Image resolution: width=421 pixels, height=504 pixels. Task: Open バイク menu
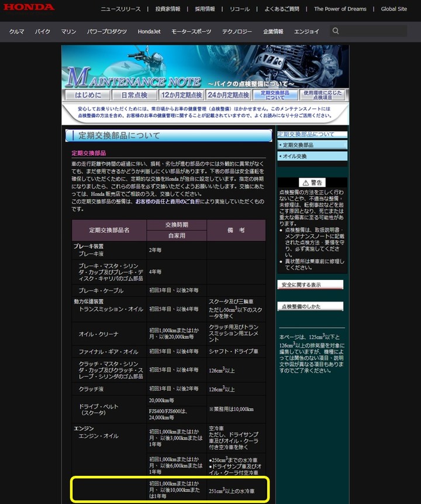coord(42,32)
